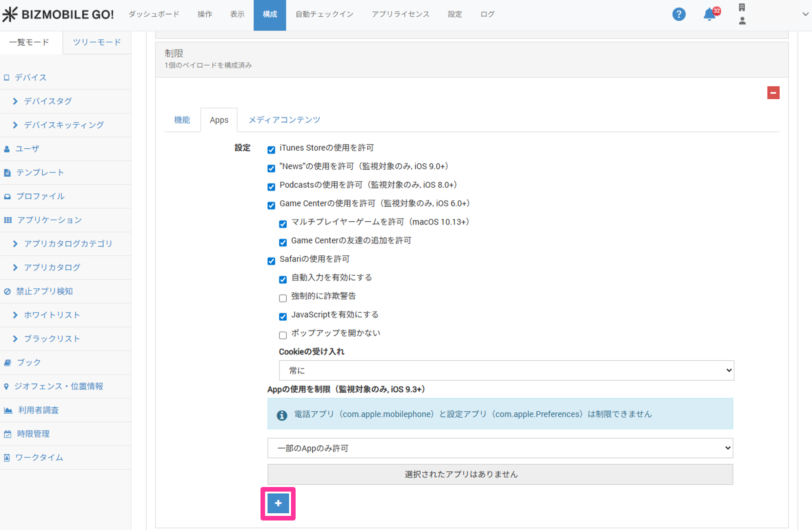The image size is (812, 530).
Task: Click the red minus remove-payload button
Action: [773, 93]
